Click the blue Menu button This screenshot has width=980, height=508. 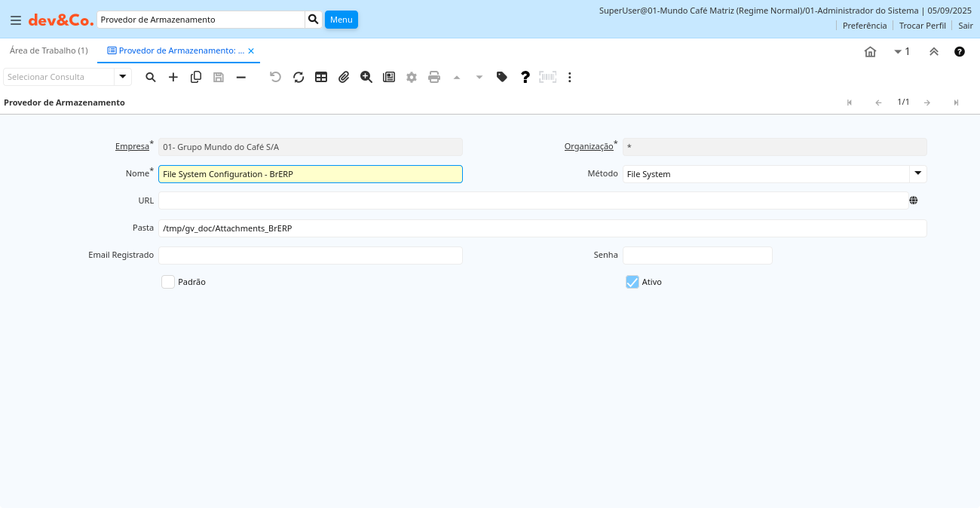[341, 20]
